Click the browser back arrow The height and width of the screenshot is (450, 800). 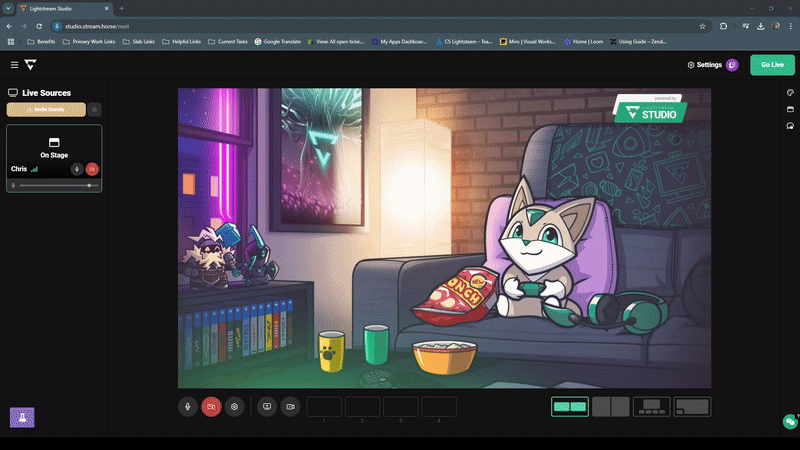(9, 26)
